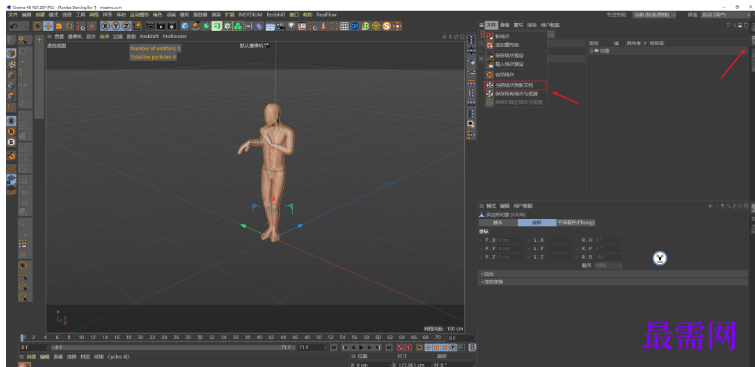Click the spline Pen tool icon
The height and width of the screenshot is (367, 755).
195,26
